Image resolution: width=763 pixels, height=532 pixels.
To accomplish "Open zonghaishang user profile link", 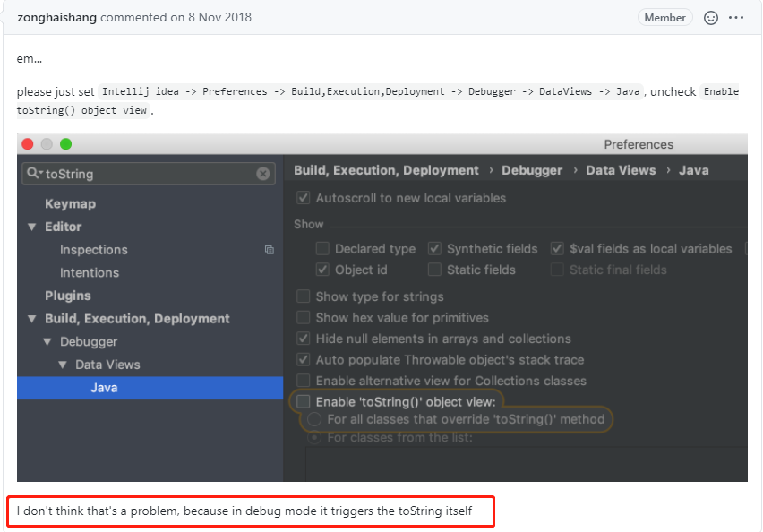I will [x=57, y=18].
